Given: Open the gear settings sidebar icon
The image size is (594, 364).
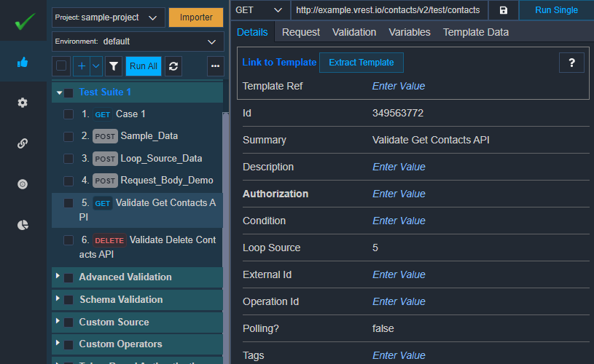Looking at the screenshot, I should tap(23, 103).
